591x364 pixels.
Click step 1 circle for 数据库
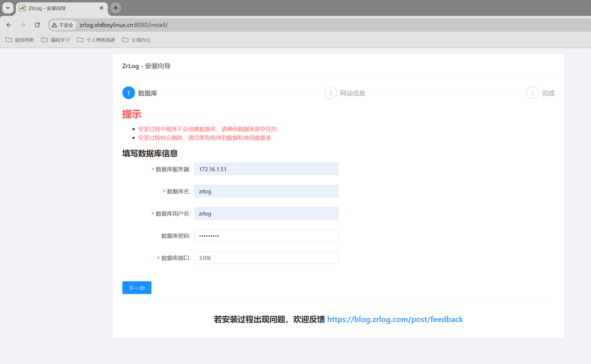coord(129,93)
